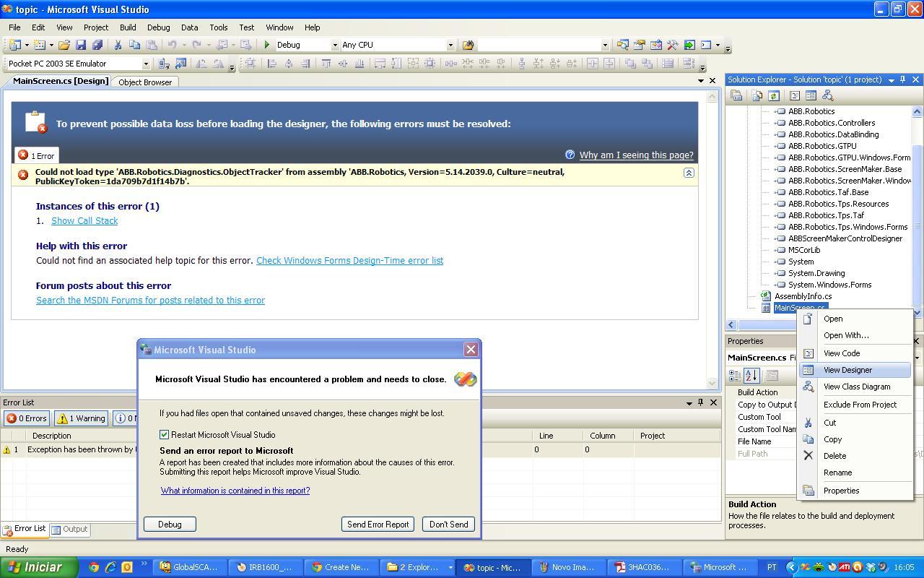The height and width of the screenshot is (578, 924).
Task: Open the Error List window position dropdown
Action: (x=689, y=402)
